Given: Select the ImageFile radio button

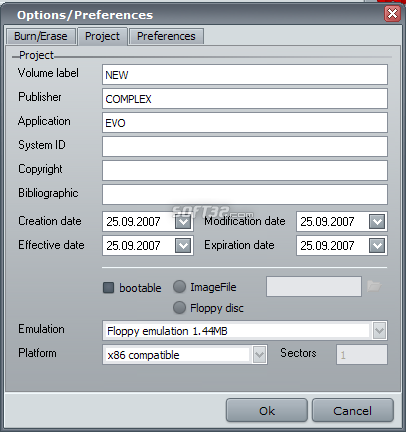Looking at the screenshot, I should [x=179, y=287].
